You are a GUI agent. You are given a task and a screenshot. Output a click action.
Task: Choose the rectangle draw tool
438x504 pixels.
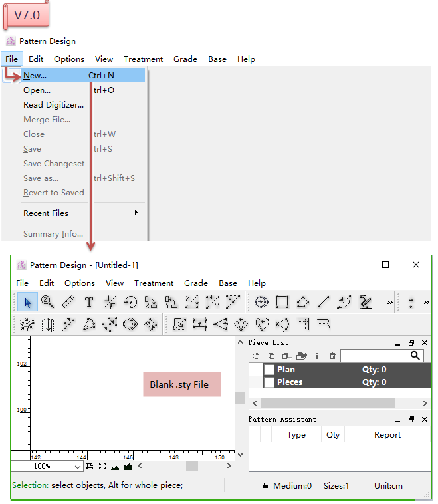282,302
